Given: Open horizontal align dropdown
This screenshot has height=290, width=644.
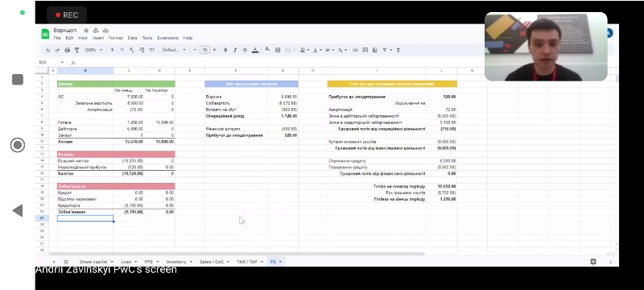Looking at the screenshot, I should (x=304, y=50).
